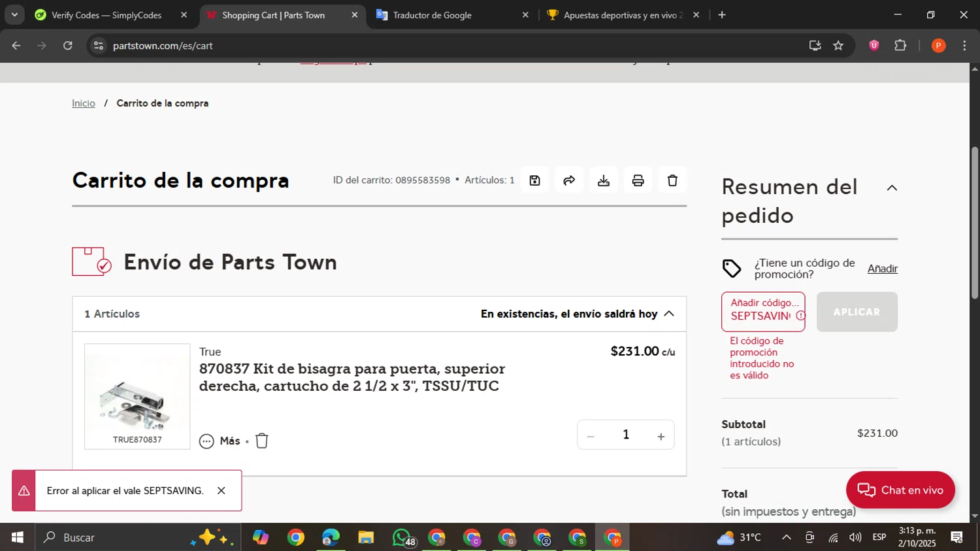The width and height of the screenshot is (980, 551).
Task: Bookmark this page with the star icon
Action: 838,46
